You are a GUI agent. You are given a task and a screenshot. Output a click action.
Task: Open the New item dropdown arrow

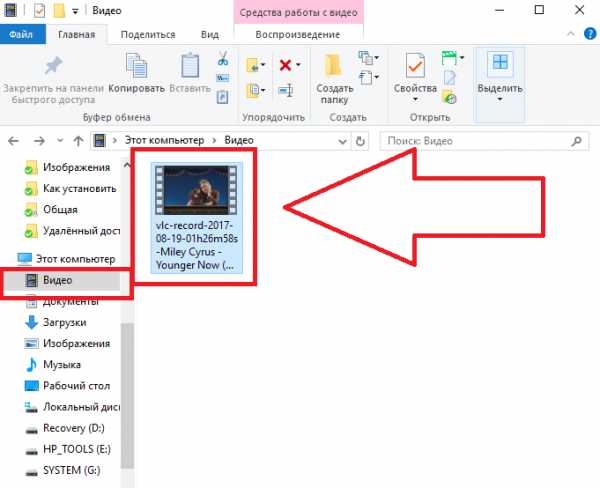[377, 58]
